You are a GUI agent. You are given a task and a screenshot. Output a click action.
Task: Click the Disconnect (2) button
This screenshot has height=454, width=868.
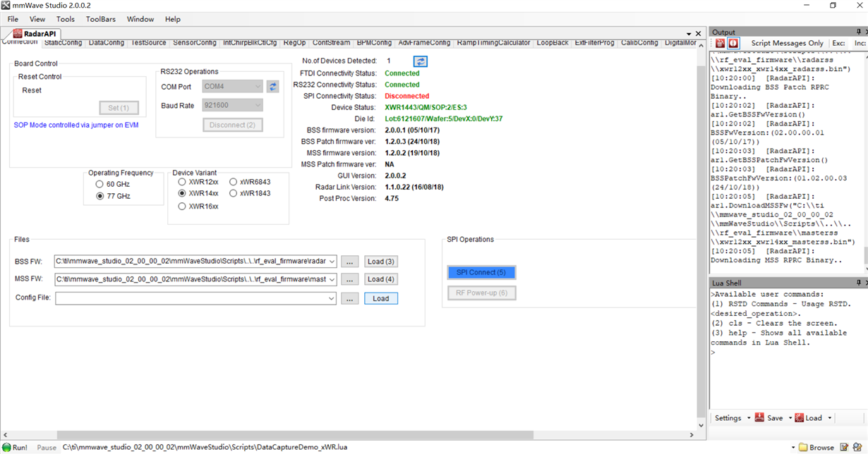pos(233,125)
